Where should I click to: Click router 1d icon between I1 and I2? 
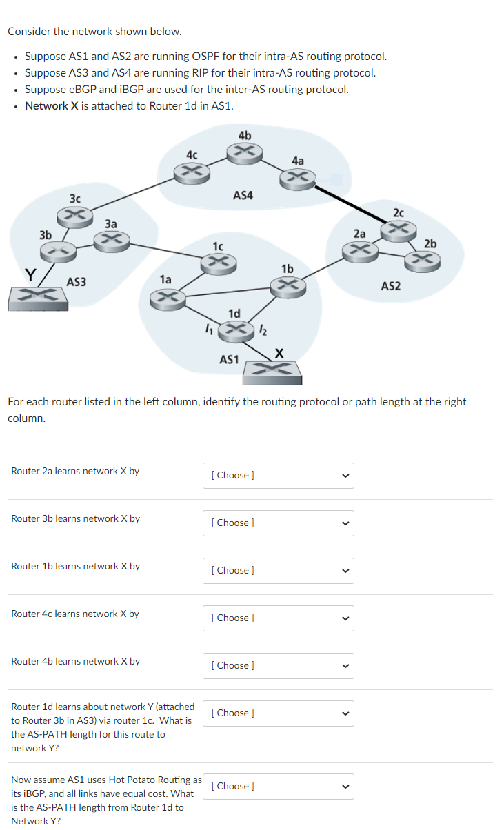point(236,330)
